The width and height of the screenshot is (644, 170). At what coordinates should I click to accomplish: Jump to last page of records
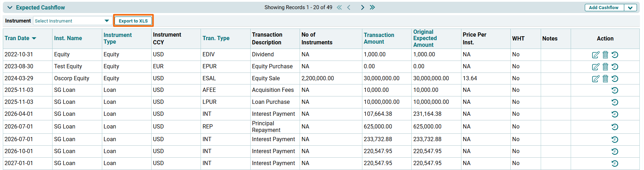(x=372, y=7)
